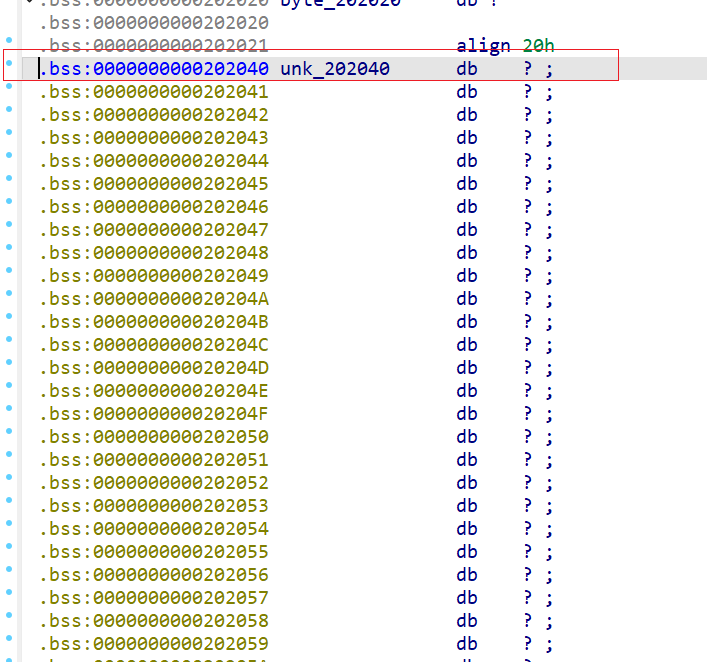The height and width of the screenshot is (662, 707).
Task: Click the db directive on line 202044
Action: click(467, 161)
